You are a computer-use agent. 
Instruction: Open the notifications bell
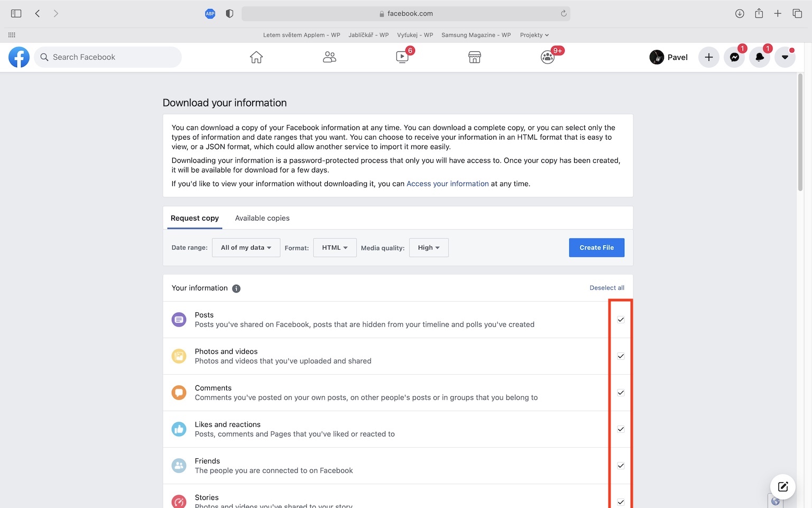[x=760, y=57]
